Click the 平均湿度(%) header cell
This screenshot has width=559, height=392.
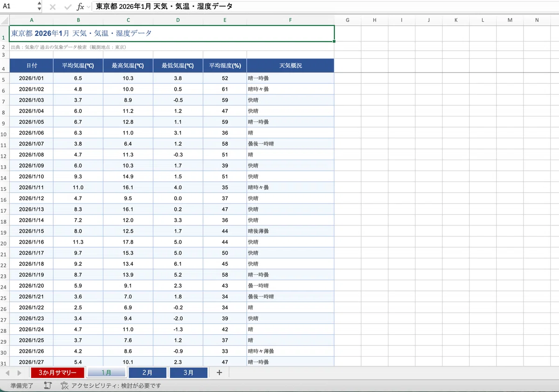click(x=225, y=66)
